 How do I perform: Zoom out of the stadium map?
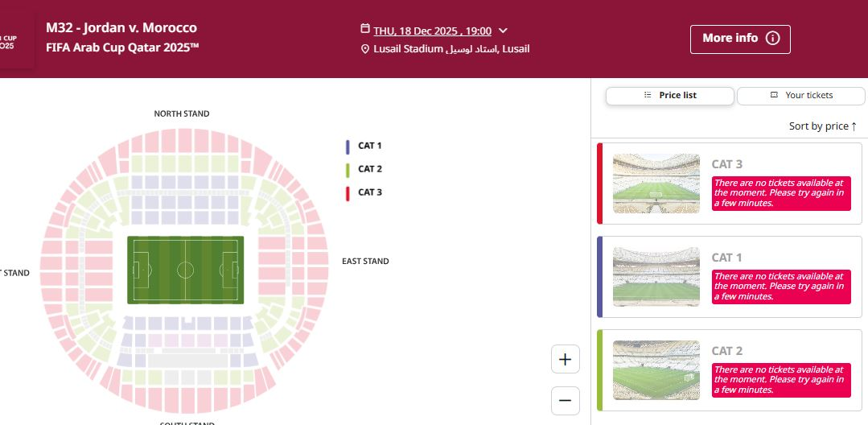565,400
